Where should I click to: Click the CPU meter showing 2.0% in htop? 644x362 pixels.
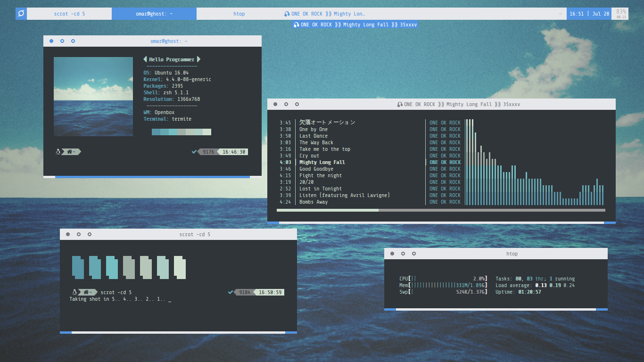(443, 279)
